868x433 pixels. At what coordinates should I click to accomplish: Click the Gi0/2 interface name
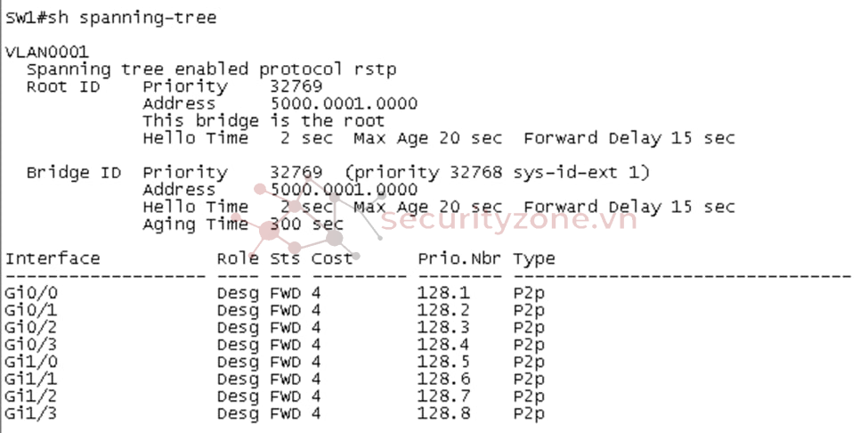(x=30, y=328)
